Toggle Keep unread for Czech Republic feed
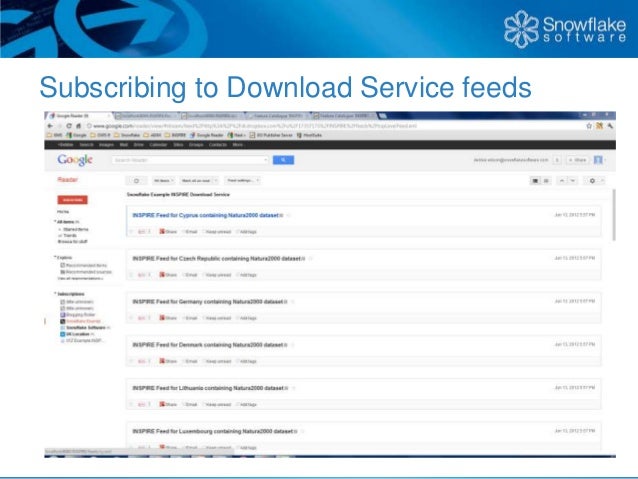Screen dimensions: 638x479 click(217, 275)
